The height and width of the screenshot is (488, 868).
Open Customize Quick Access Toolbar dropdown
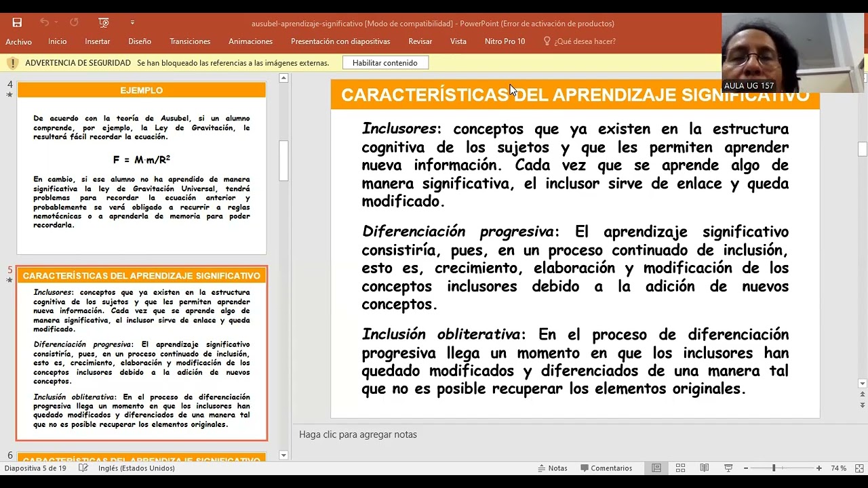(x=132, y=22)
